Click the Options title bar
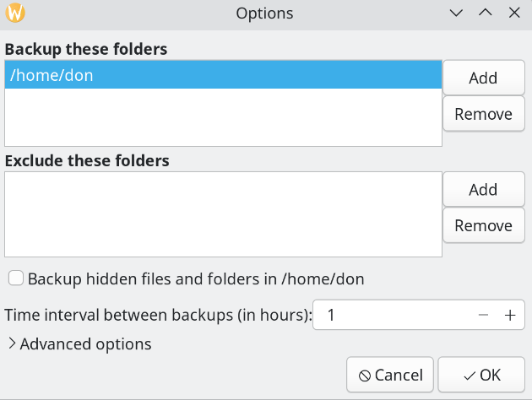 tap(264, 14)
